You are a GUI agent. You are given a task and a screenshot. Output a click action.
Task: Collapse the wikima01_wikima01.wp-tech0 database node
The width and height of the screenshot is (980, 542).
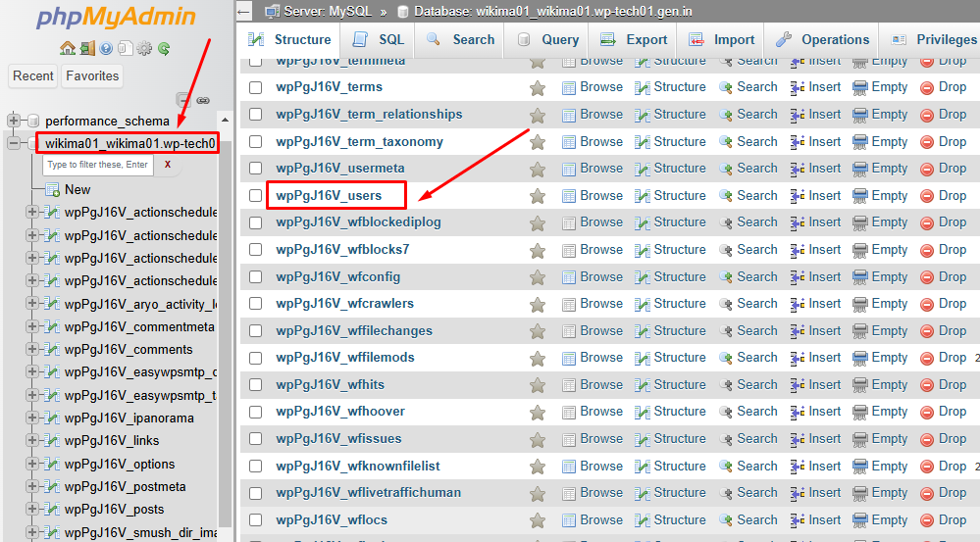[x=13, y=143]
